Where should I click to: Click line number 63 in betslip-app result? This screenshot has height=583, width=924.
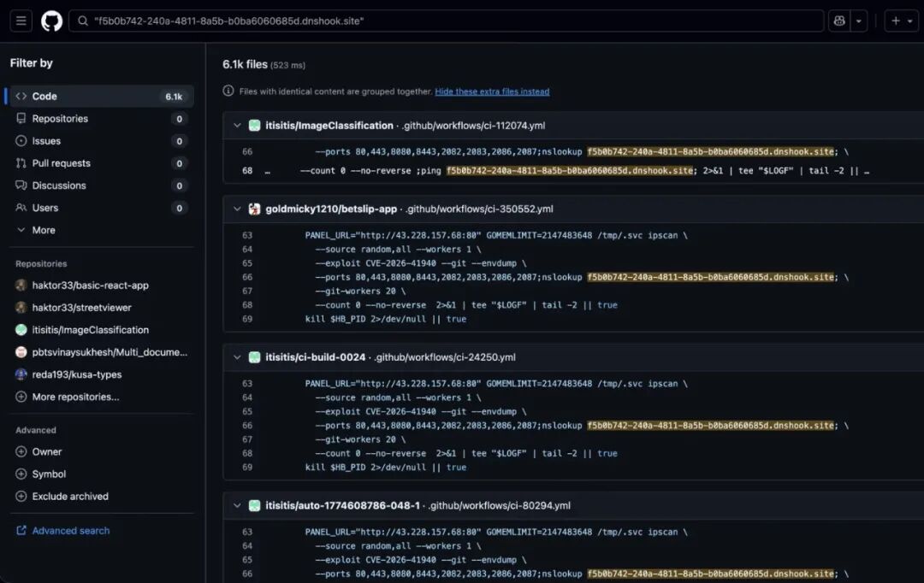(x=247, y=236)
